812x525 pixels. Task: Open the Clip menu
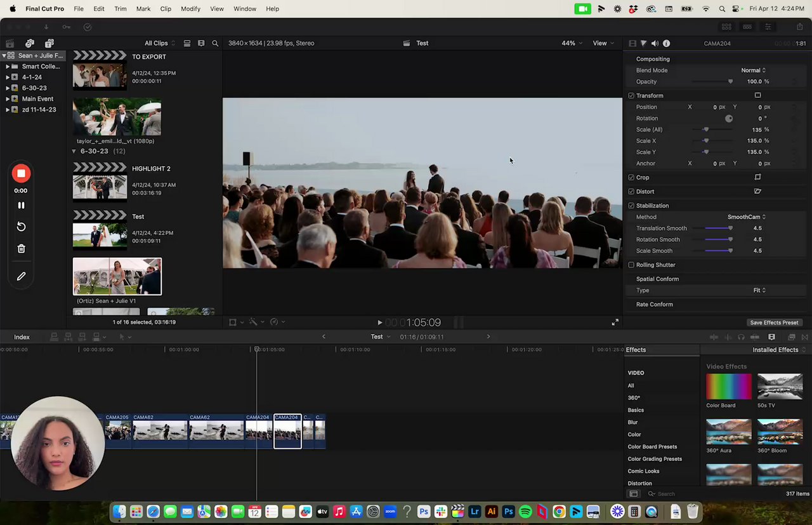166,9
